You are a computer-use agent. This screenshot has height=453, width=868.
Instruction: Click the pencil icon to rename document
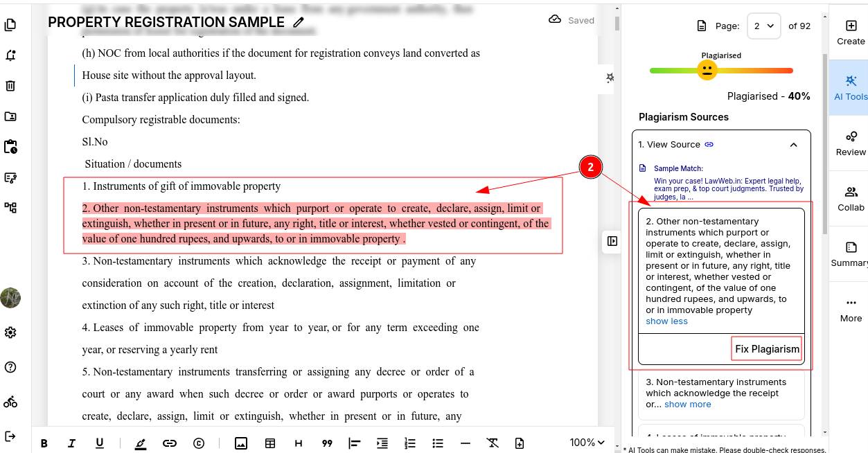click(299, 22)
